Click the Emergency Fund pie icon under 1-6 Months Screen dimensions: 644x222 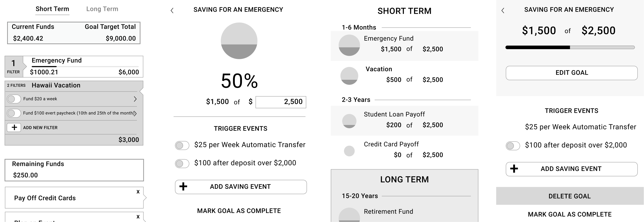click(349, 45)
